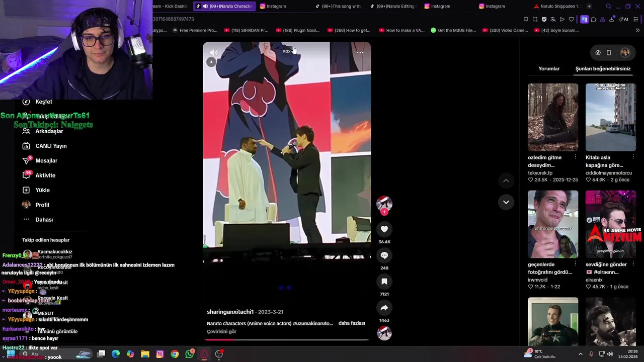The image size is (644, 362).
Task: Open browser tab search magnifier
Action: click(608, 6)
